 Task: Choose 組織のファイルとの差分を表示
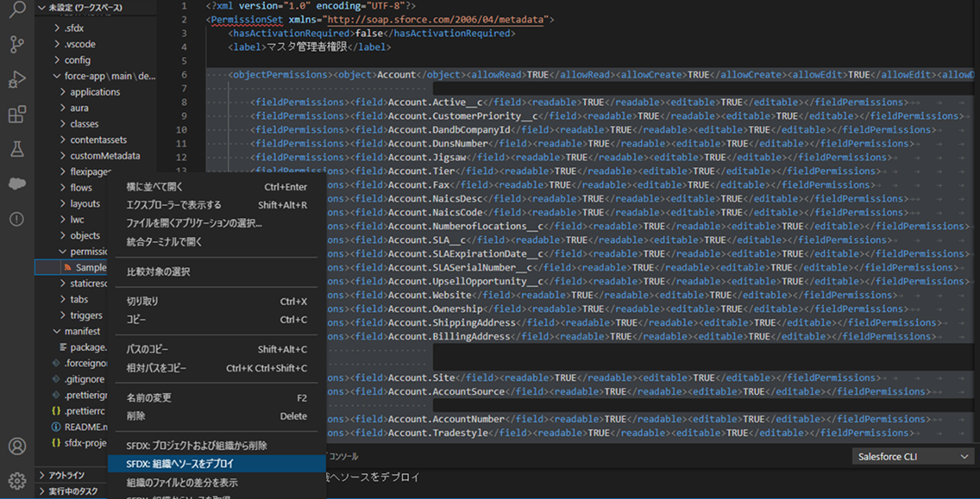(x=217, y=482)
